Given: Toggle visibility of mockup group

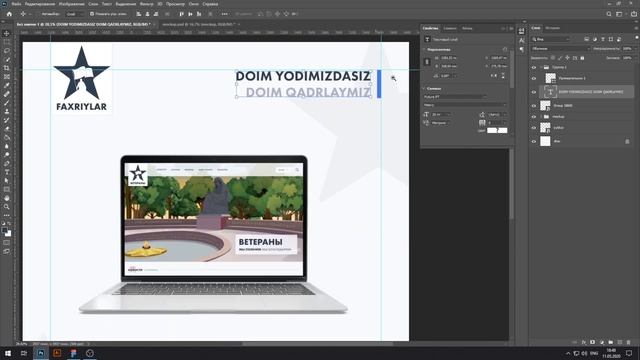Looking at the screenshot, I should (534, 117).
